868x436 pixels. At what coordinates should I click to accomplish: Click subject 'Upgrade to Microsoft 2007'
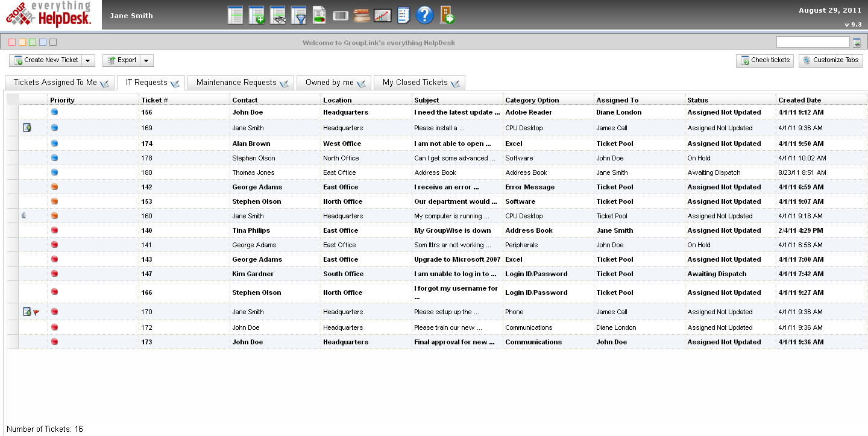pos(458,259)
